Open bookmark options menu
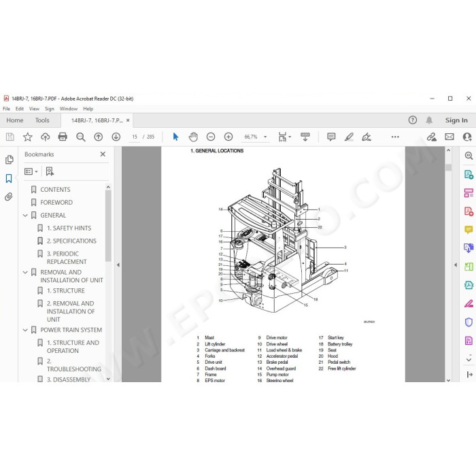Viewport: 476px width, 476px height. pos(31,171)
